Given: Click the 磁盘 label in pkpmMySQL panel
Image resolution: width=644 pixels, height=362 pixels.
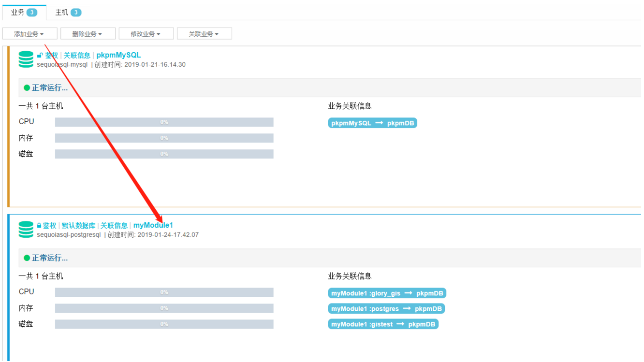Looking at the screenshot, I should [x=26, y=154].
